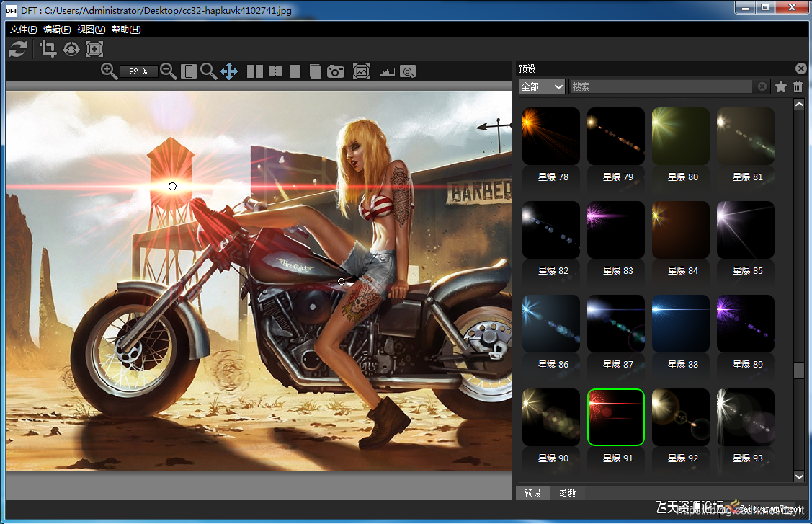Select the blue pan arrows tool
Image resolution: width=812 pixels, height=524 pixels.
pos(229,71)
